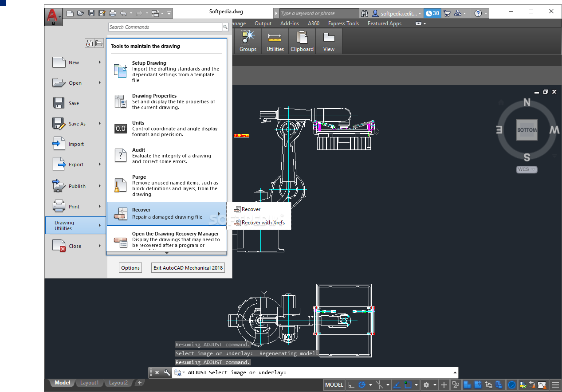Toggle polar tracking icon in status bar
The height and width of the screenshot is (392, 562).
coord(362,385)
